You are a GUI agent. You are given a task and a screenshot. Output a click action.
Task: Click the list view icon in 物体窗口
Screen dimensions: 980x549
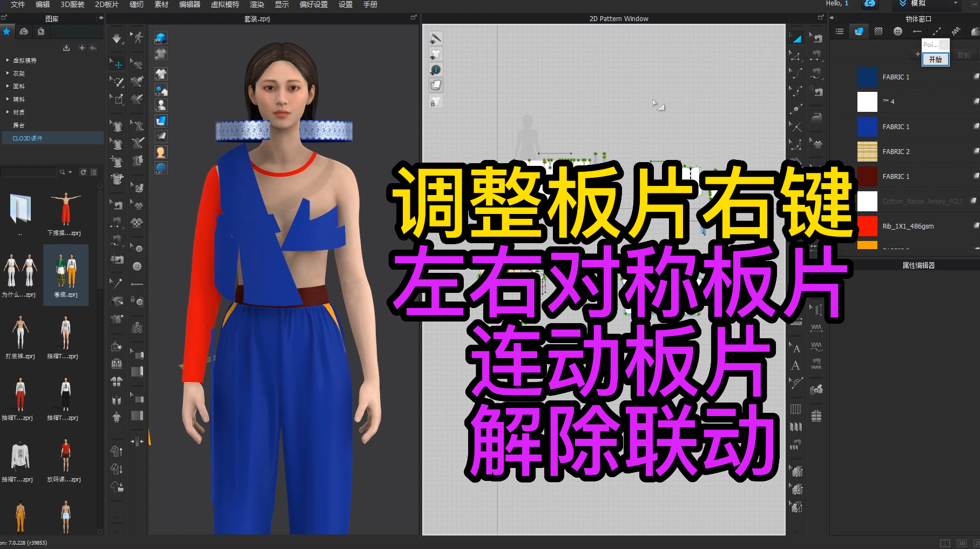click(x=839, y=31)
